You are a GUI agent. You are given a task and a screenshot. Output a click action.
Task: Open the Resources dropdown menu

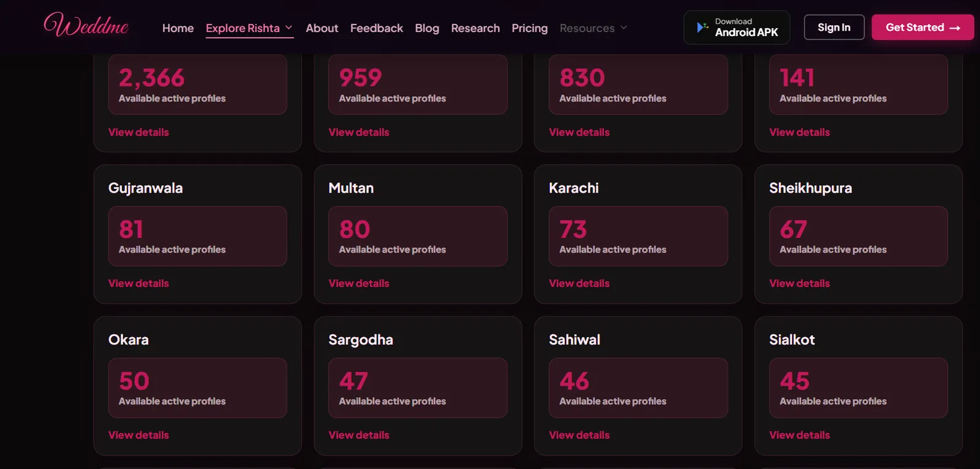[594, 28]
